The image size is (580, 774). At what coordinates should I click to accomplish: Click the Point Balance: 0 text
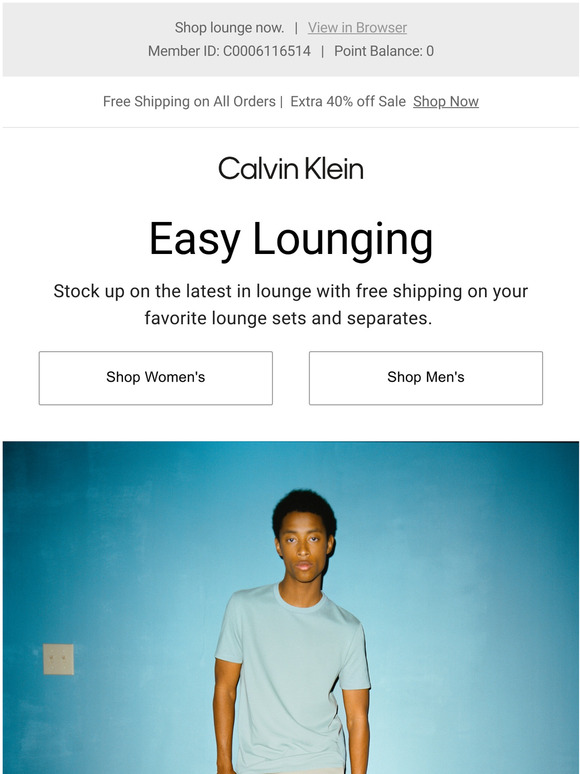(x=384, y=51)
